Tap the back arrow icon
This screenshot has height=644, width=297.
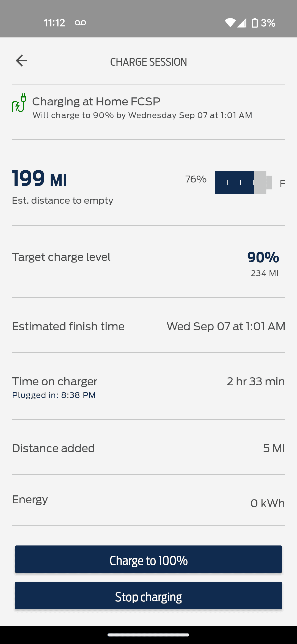21,61
